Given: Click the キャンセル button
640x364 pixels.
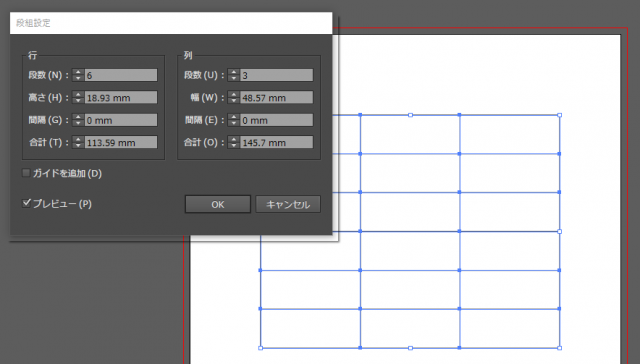Looking at the screenshot, I should tap(288, 204).
